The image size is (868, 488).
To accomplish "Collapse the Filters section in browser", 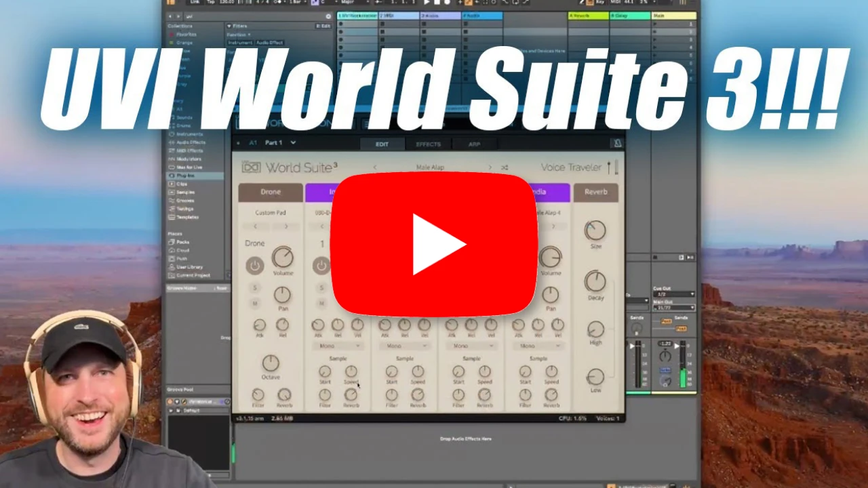I will pos(230,26).
